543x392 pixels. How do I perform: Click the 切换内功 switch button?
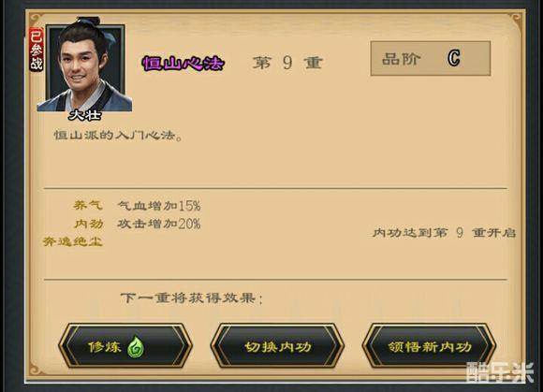point(277,345)
